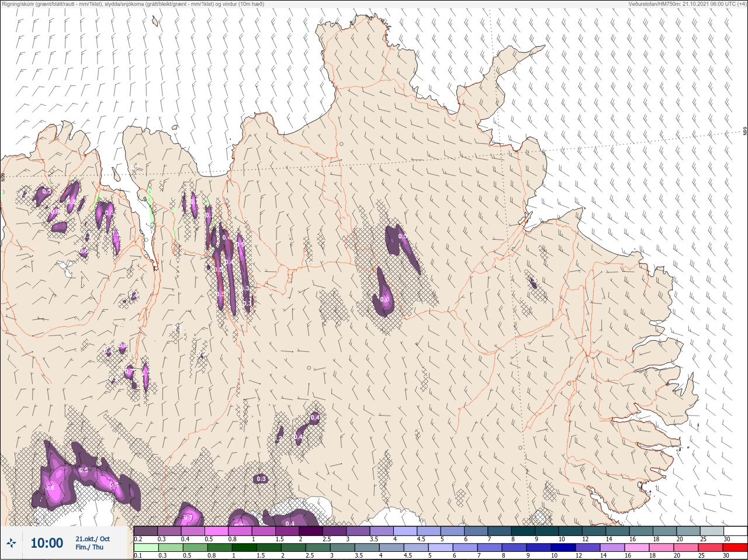The image size is (748, 560).
Task: Select the violet swatch at 12 in rain legend
Action: 588,548
